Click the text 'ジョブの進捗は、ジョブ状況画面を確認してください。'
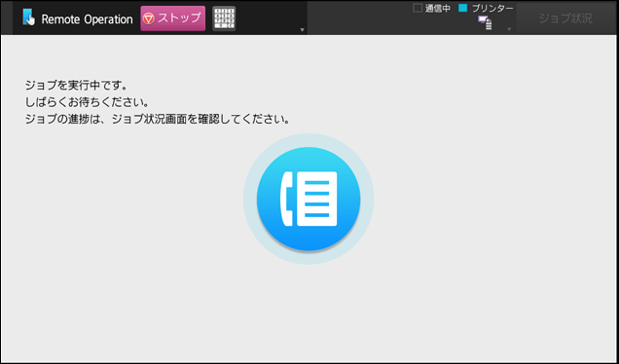The image size is (619, 364). click(158, 120)
